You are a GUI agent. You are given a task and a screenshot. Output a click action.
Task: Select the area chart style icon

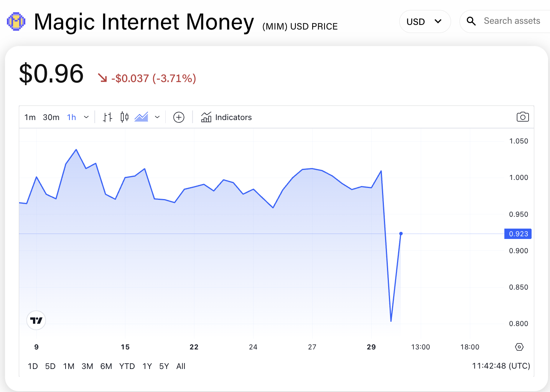pyautogui.click(x=142, y=117)
